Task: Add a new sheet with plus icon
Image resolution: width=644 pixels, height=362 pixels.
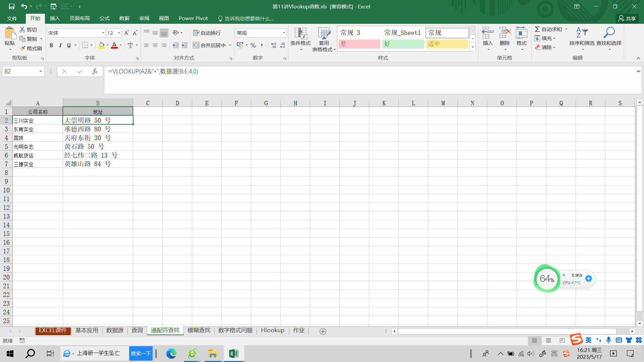Action: (x=323, y=331)
